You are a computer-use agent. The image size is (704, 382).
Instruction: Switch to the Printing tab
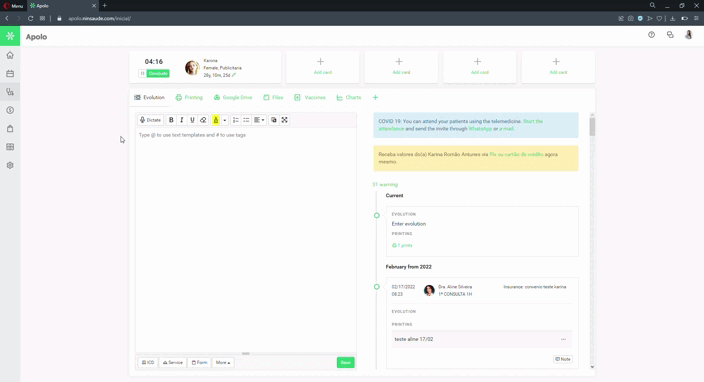click(189, 97)
